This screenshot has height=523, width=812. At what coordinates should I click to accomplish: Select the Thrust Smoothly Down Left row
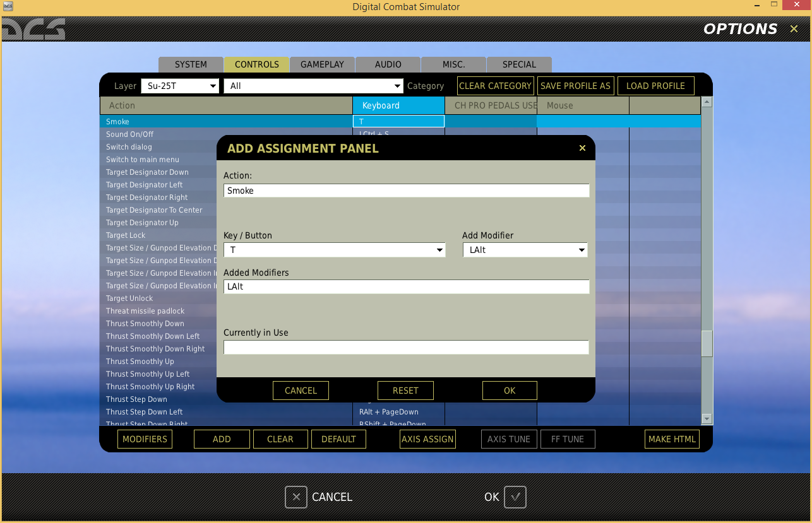pos(158,336)
